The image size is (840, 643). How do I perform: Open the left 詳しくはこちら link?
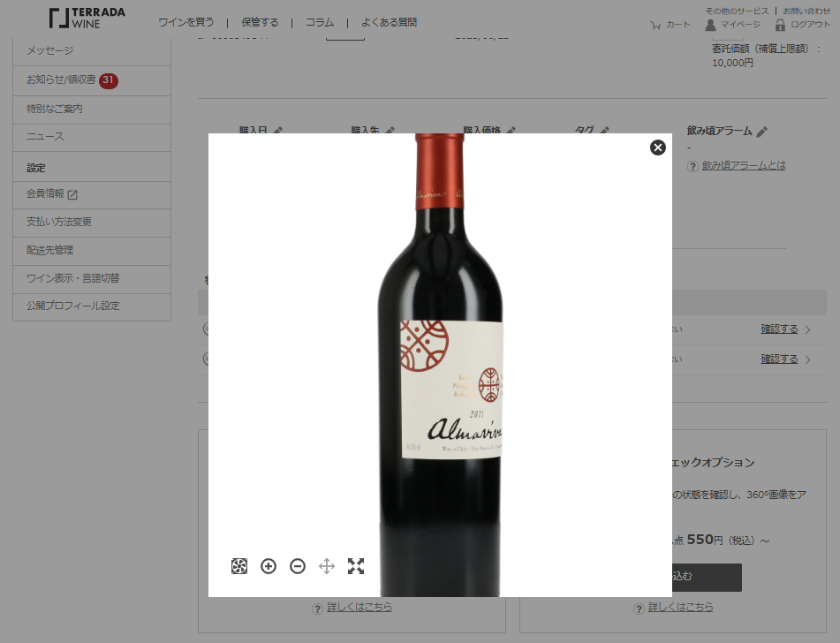(359, 607)
